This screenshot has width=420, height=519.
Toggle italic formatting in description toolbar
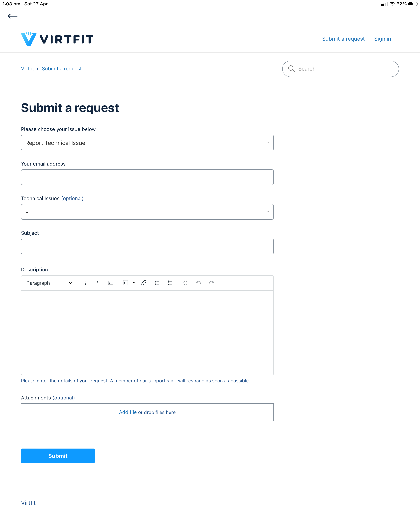97,283
